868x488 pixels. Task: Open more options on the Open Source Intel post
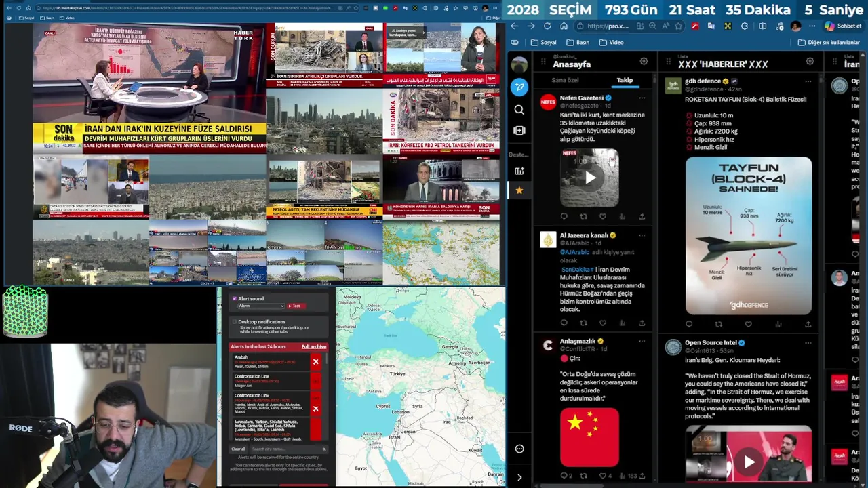(x=808, y=343)
